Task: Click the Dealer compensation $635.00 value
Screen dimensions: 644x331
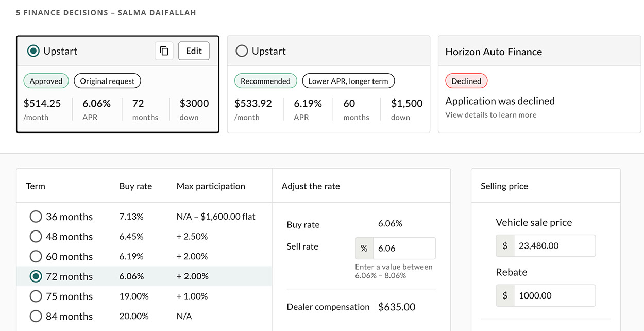Action: click(x=397, y=307)
